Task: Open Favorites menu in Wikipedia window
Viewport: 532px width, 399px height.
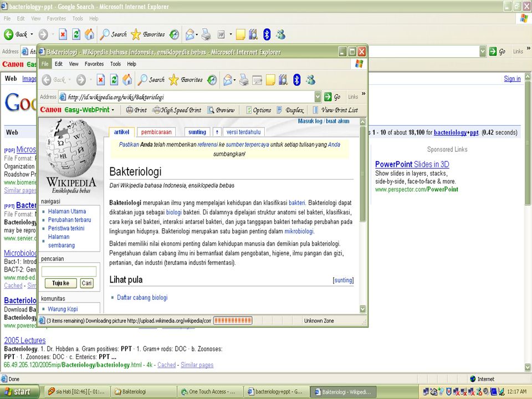Action: pyautogui.click(x=94, y=64)
